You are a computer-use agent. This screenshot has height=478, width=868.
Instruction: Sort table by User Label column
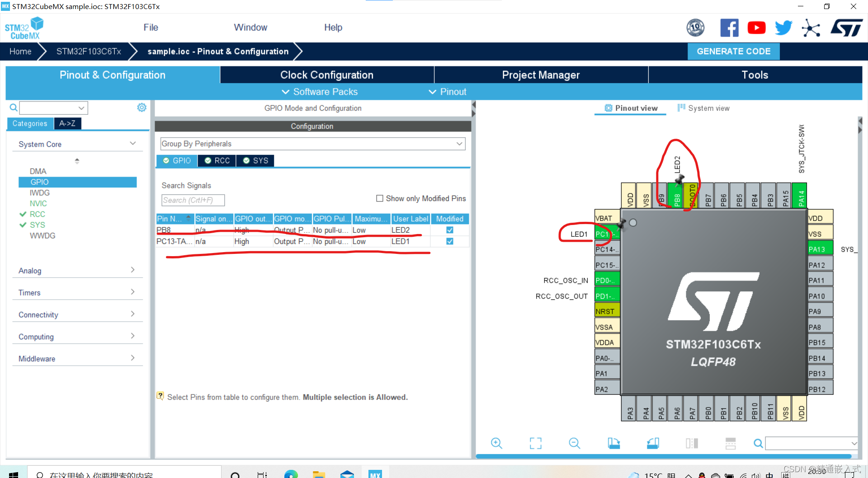point(410,219)
